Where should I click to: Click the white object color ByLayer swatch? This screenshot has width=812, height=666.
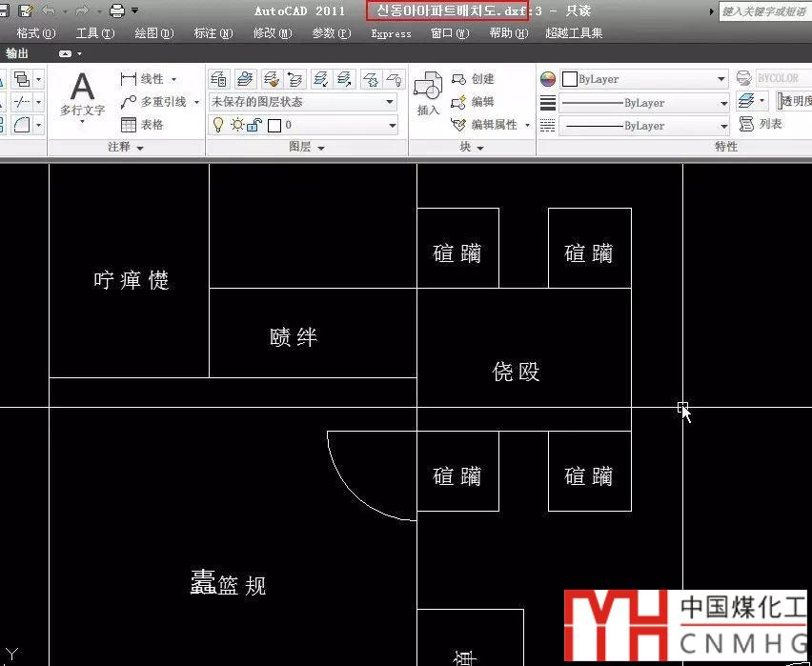570,79
